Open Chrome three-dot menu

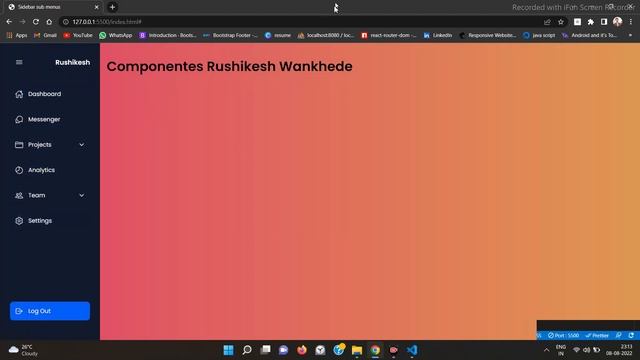pos(631,22)
